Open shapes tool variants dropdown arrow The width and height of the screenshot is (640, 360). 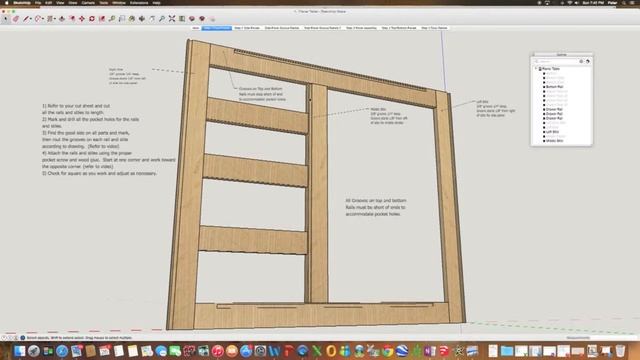coord(55,19)
